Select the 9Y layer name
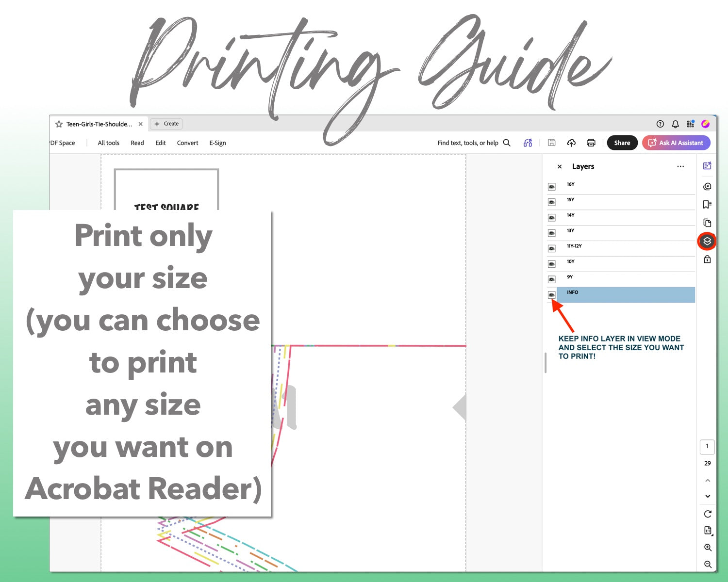The width and height of the screenshot is (728, 582). 570,277
